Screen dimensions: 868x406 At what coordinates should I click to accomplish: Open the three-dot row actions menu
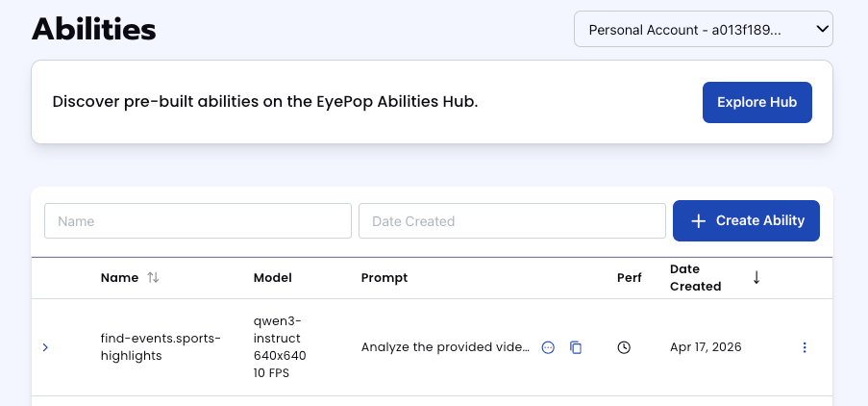[x=805, y=347]
